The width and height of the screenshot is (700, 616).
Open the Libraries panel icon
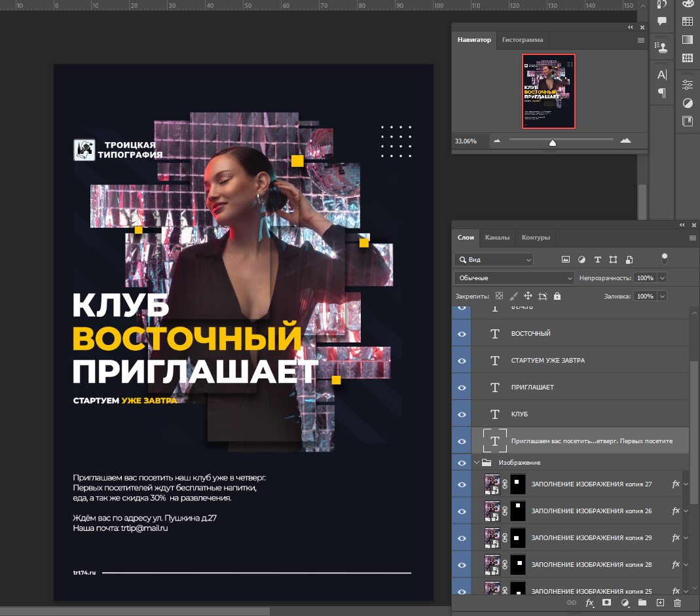(x=688, y=121)
